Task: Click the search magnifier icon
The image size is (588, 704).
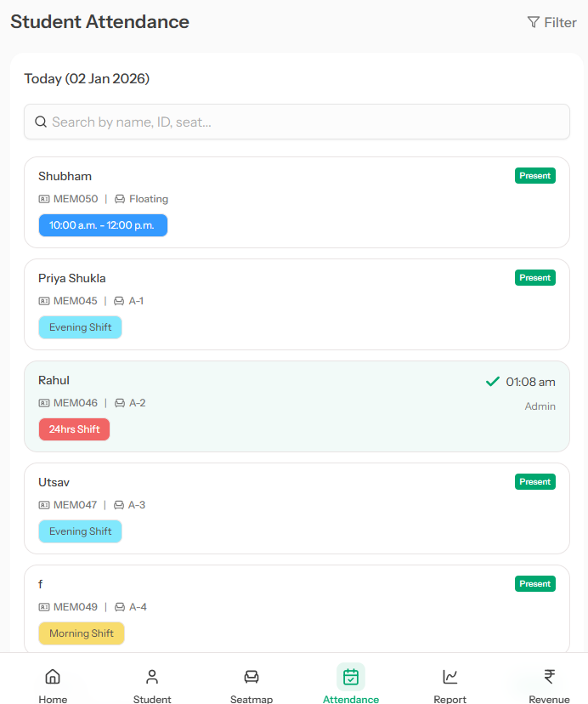Action: coord(41,122)
